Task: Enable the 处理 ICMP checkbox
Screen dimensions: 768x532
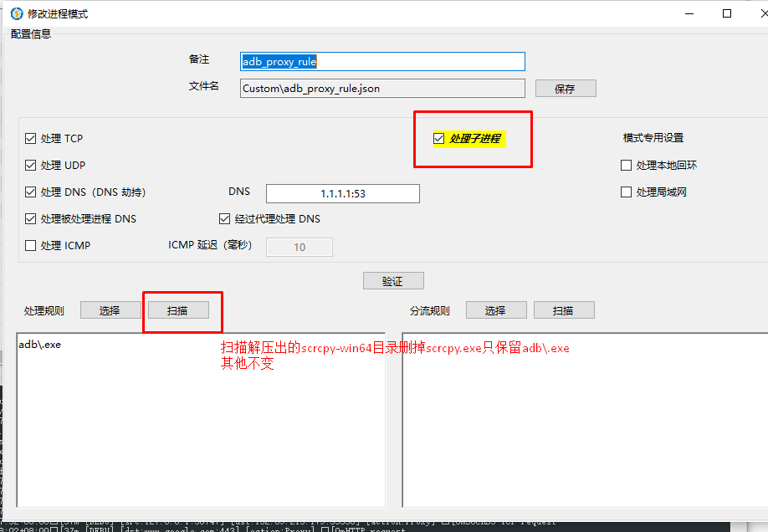Action: 31,246
